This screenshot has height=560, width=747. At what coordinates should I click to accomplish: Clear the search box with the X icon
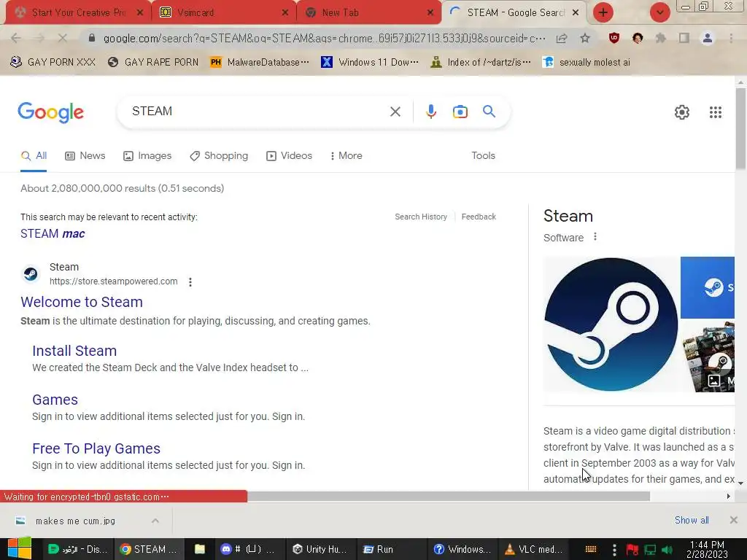point(395,112)
